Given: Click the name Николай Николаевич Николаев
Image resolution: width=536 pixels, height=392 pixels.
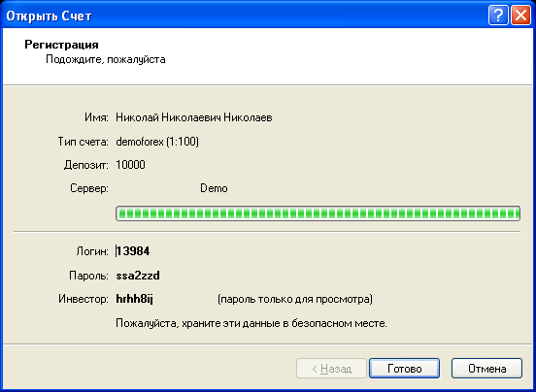Looking at the screenshot, I should pos(194,117).
